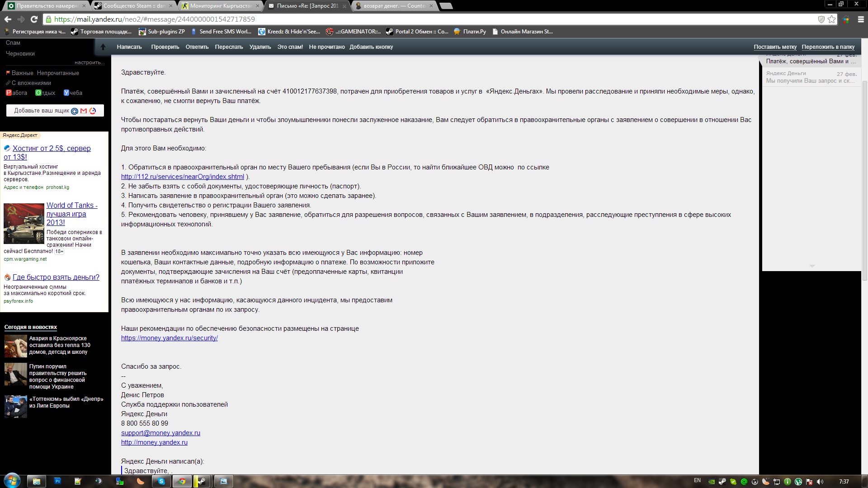Image resolution: width=868 pixels, height=488 pixels.
Task: Open the 'Торговая площадк...' bookmark
Action: [x=101, y=32]
